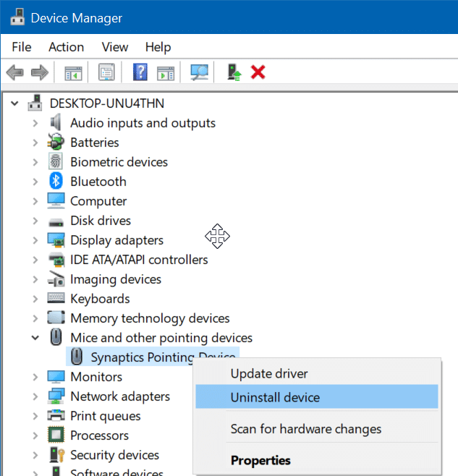
Task: Open the Properties toolbar icon
Action: coord(106,72)
